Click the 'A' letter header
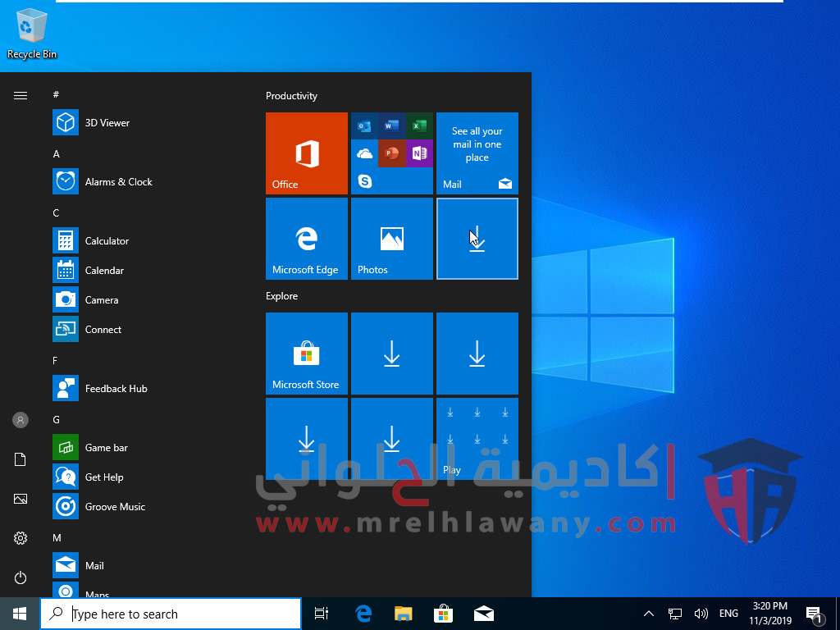 coord(56,153)
